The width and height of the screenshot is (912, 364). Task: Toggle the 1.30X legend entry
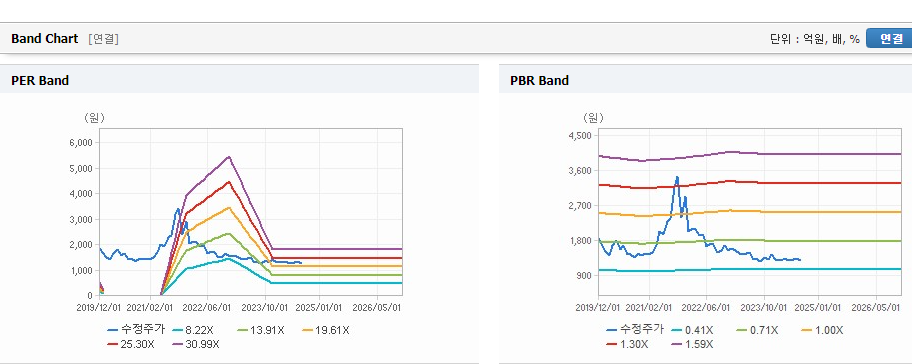pyautogui.click(x=627, y=344)
